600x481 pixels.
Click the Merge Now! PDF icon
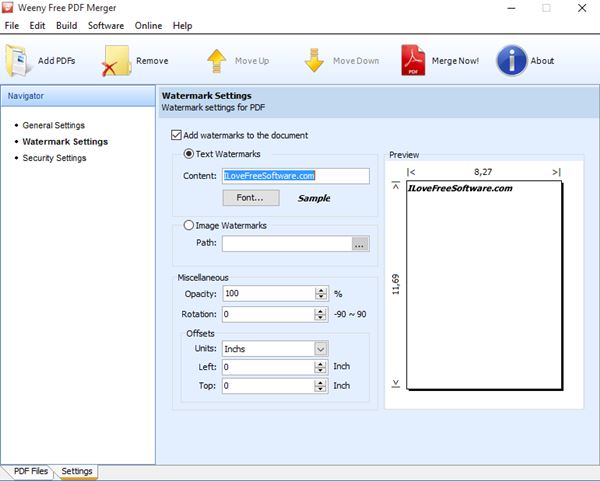(x=413, y=60)
